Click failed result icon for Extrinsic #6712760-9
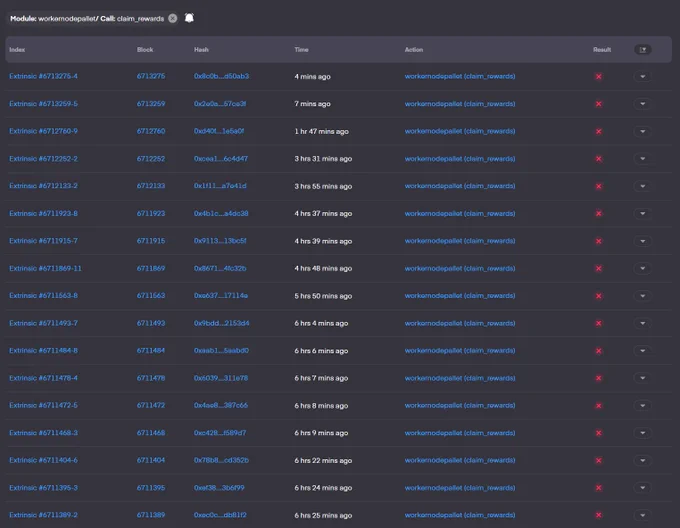This screenshot has width=680, height=528. (598, 131)
